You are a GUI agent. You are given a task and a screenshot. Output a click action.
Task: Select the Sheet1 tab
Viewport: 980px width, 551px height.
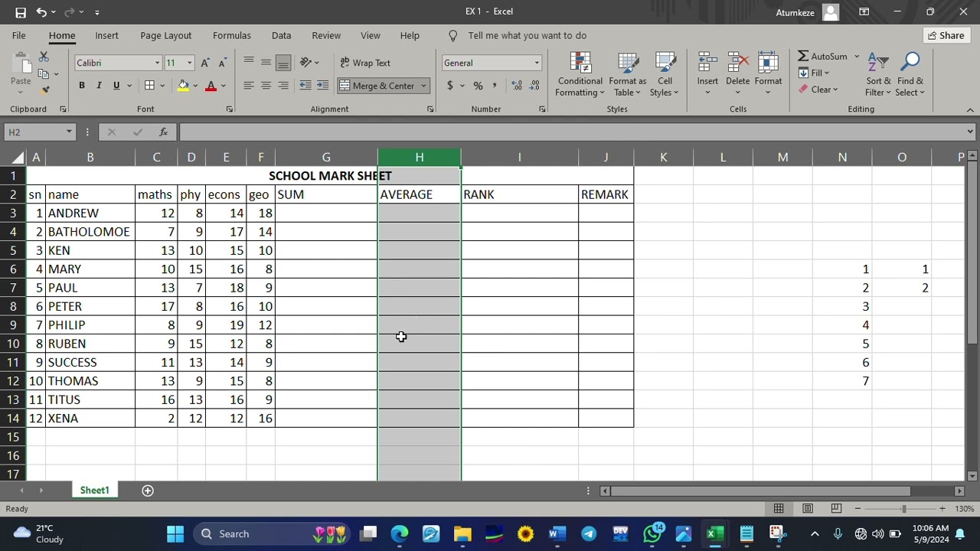click(x=95, y=491)
